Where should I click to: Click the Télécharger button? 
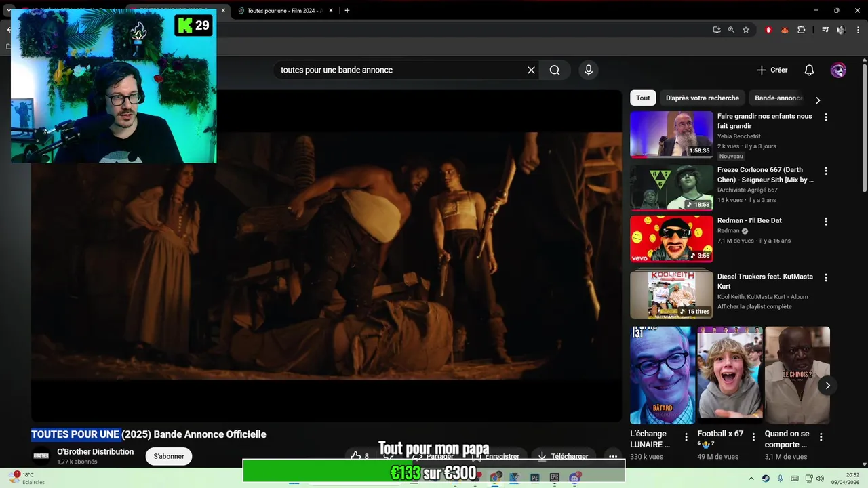(563, 456)
